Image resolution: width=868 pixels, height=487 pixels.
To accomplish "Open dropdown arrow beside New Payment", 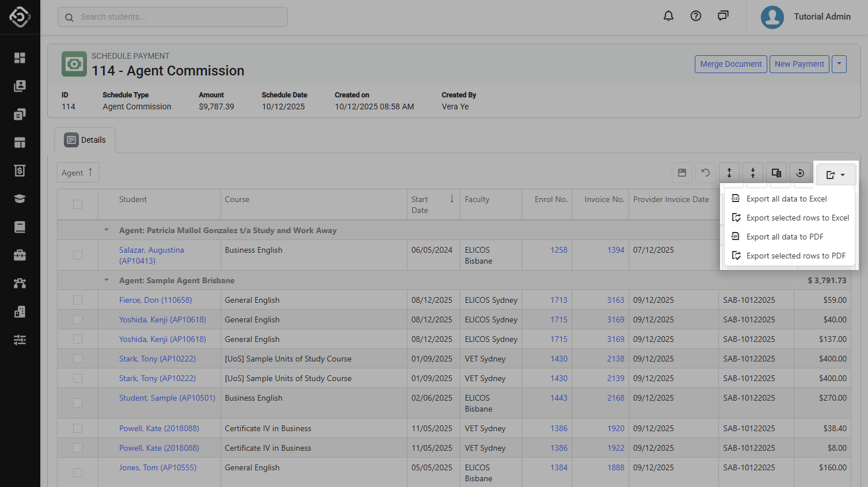I will (x=839, y=64).
